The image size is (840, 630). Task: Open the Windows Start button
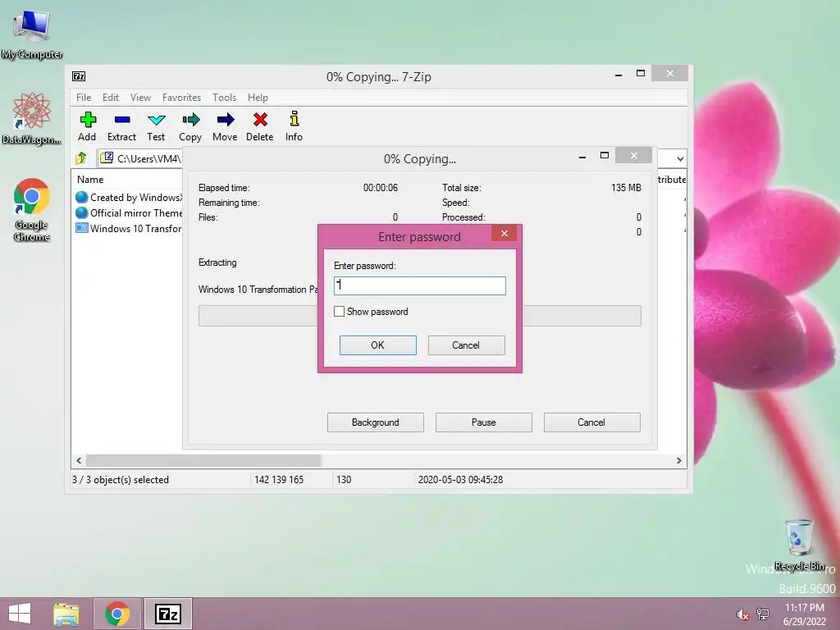point(20,614)
